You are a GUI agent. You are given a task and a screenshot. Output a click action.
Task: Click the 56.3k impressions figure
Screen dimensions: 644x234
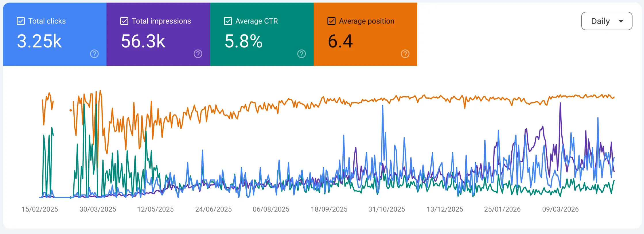(x=143, y=41)
